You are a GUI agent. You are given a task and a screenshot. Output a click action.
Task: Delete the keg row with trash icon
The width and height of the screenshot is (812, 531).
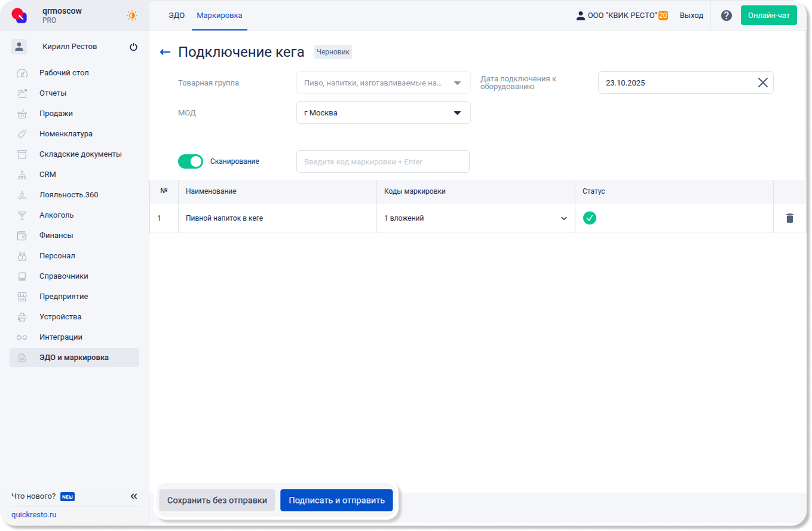[789, 218]
